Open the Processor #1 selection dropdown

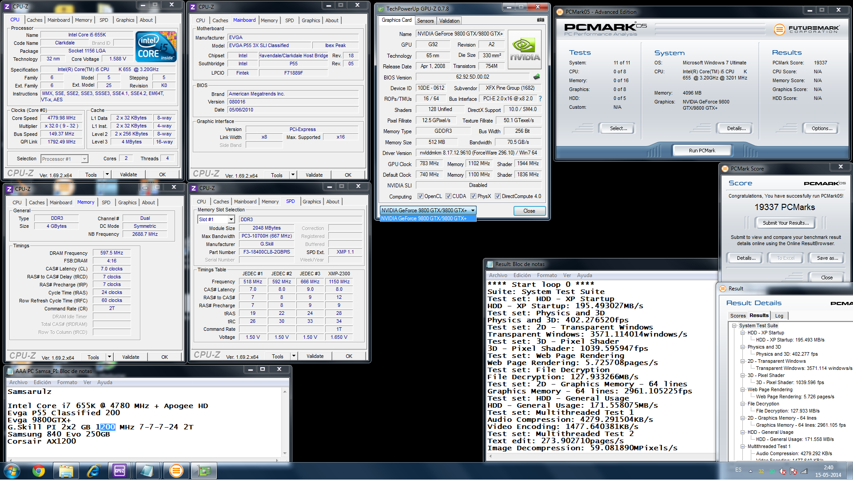pyautogui.click(x=84, y=159)
